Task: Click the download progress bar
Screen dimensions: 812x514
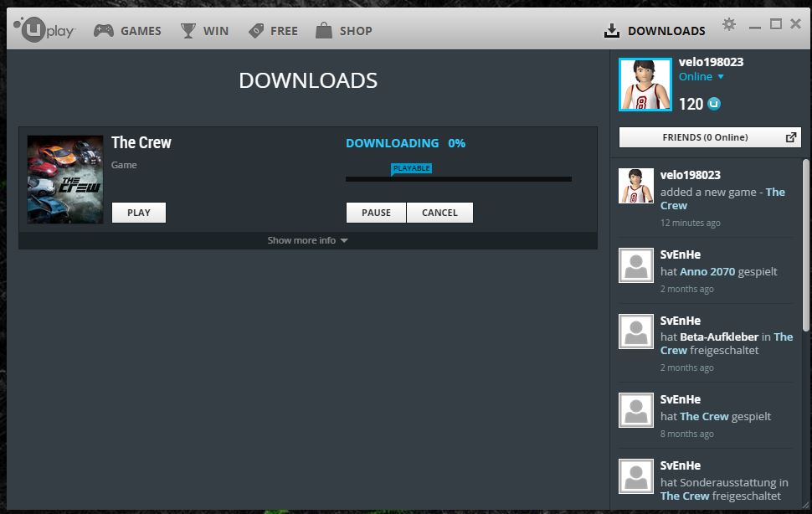Action: click(458, 179)
